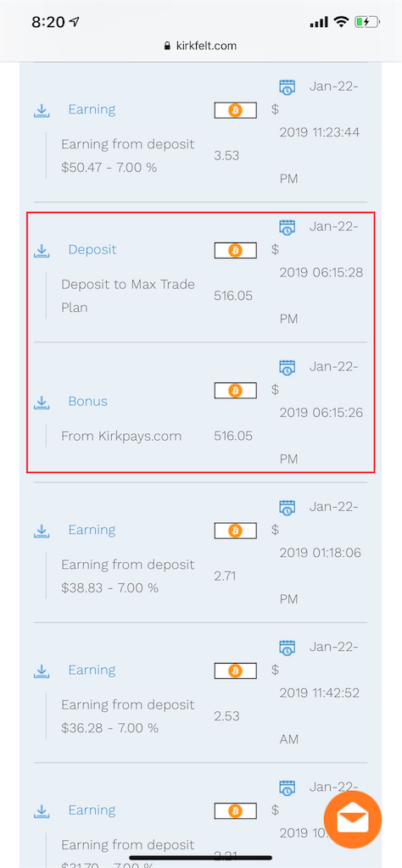Click calendar icon for 06:15:28 PM entry

pos(287,227)
